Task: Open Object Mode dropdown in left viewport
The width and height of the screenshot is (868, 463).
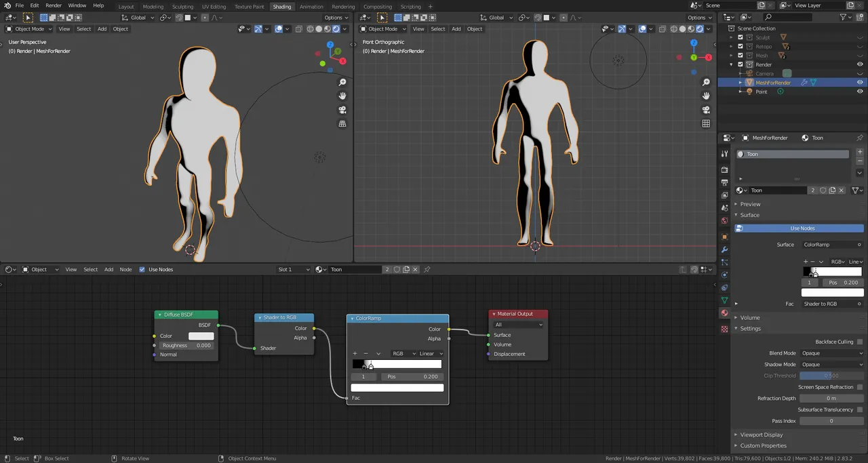Action: (x=28, y=29)
